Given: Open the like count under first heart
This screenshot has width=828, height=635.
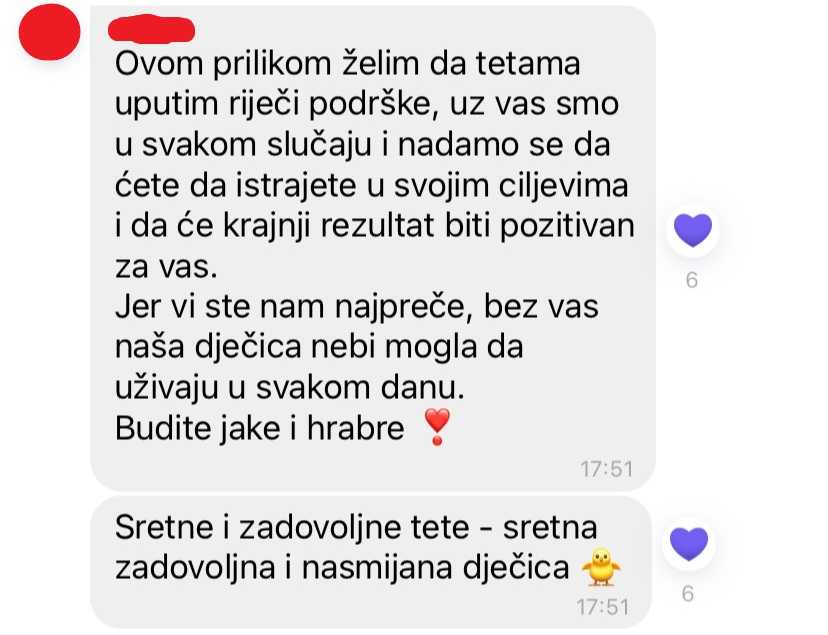Looking at the screenshot, I should tap(692, 280).
